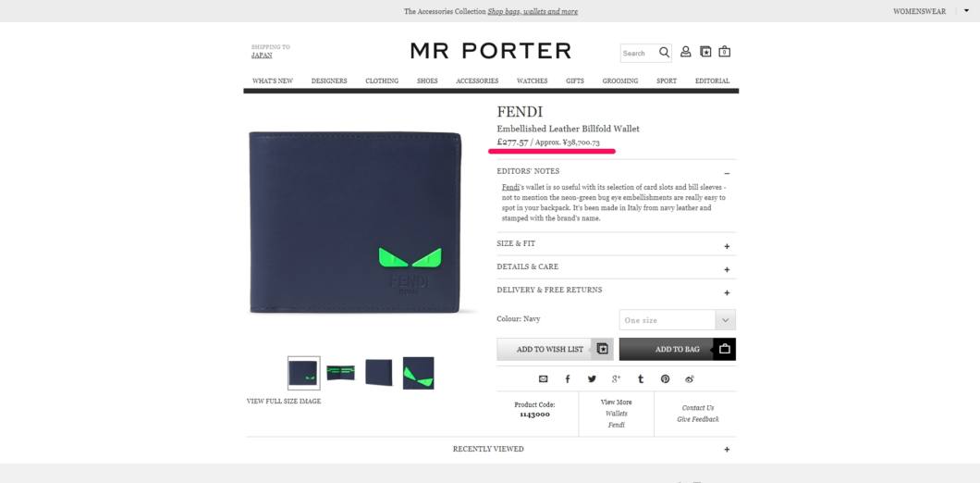Share product via email icon
Viewport: 980px width, 483px height.
pyautogui.click(x=543, y=379)
